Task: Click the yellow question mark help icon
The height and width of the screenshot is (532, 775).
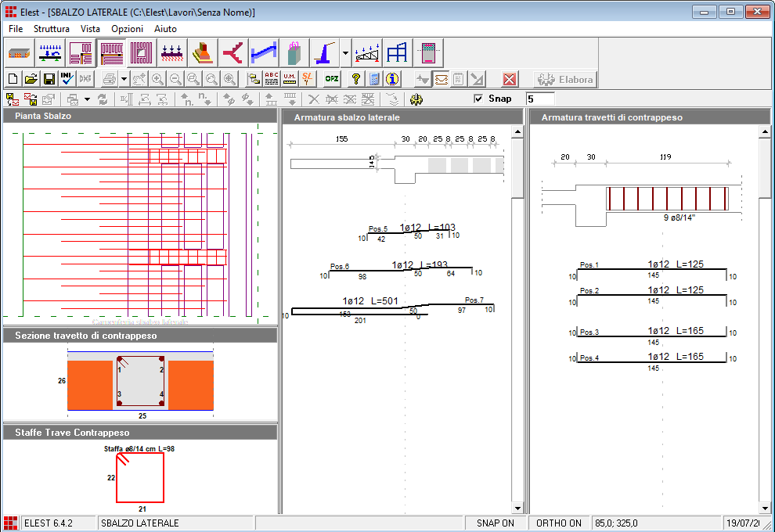Action: click(355, 79)
